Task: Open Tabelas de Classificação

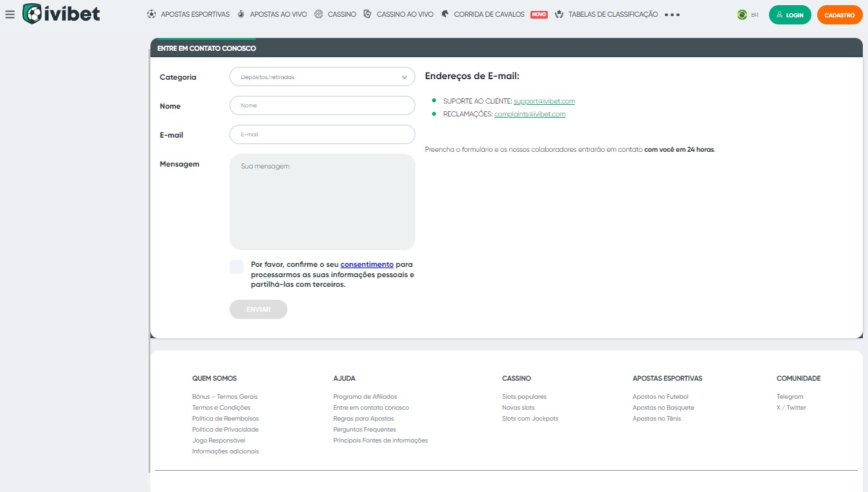Action: point(613,14)
